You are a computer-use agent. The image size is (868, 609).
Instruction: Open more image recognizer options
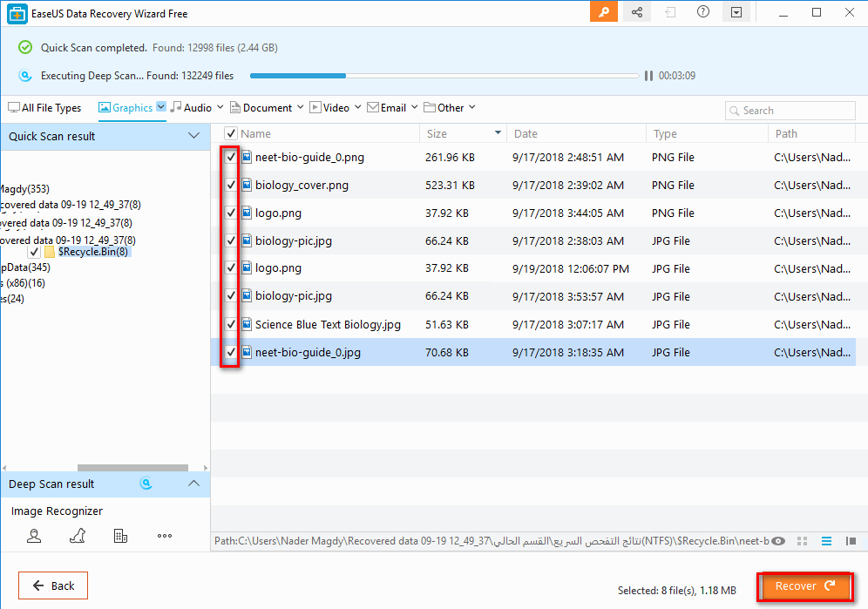click(x=165, y=536)
